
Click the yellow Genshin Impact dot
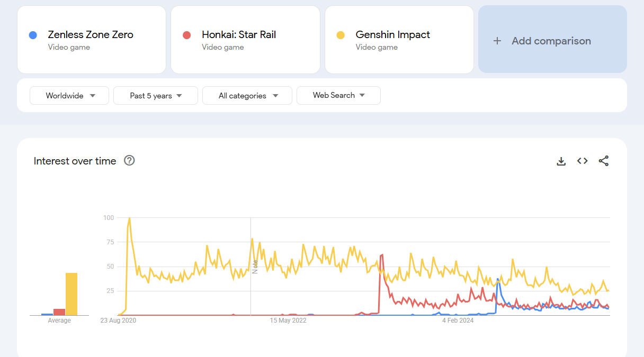[x=341, y=35]
